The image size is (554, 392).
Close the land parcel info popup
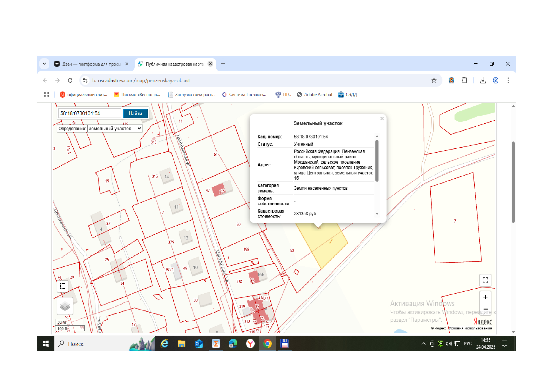point(382,119)
